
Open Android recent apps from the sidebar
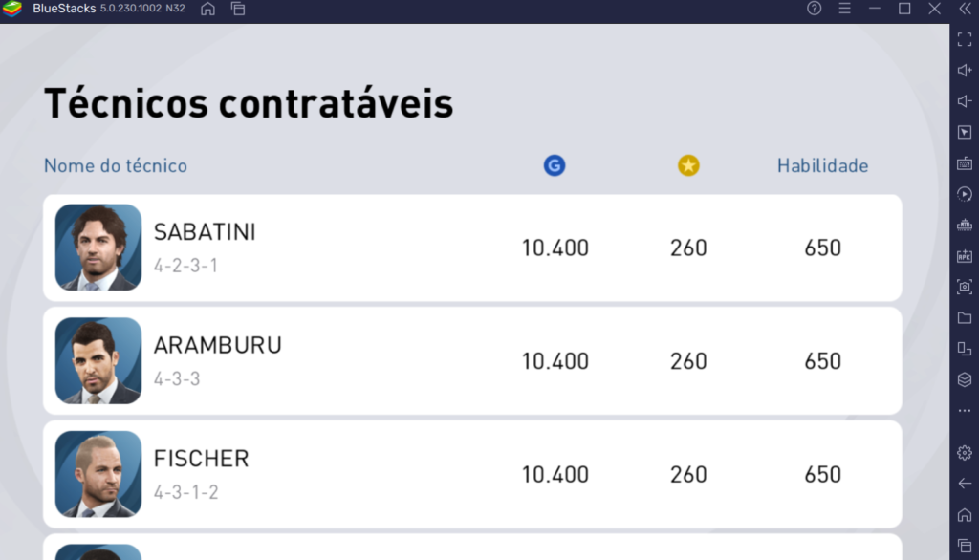[x=964, y=545]
